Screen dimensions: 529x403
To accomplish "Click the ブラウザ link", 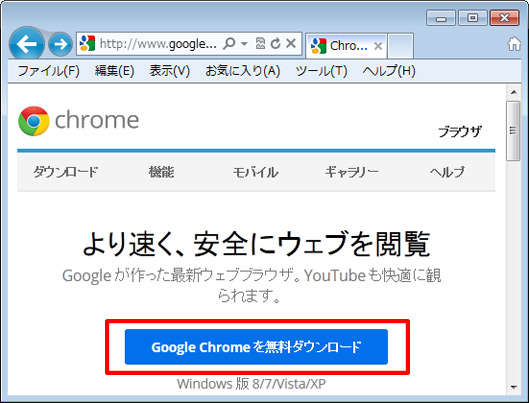I will click(460, 132).
